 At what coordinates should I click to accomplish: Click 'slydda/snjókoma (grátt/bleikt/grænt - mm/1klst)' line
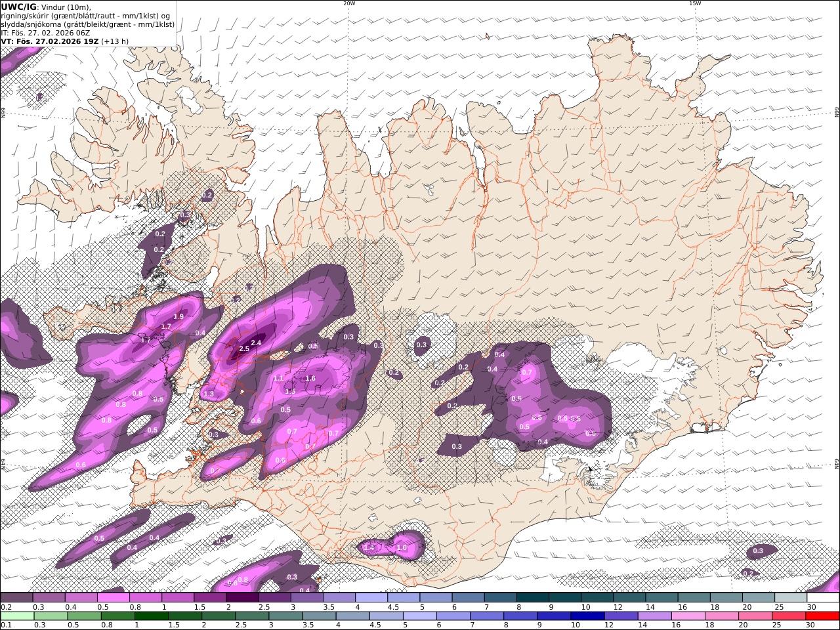88,24
